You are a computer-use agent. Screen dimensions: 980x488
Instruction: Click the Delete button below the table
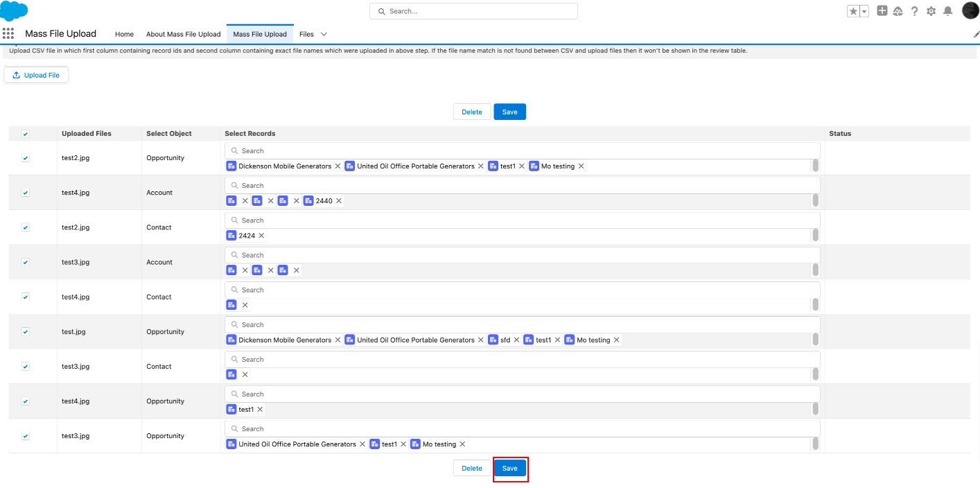tap(472, 469)
